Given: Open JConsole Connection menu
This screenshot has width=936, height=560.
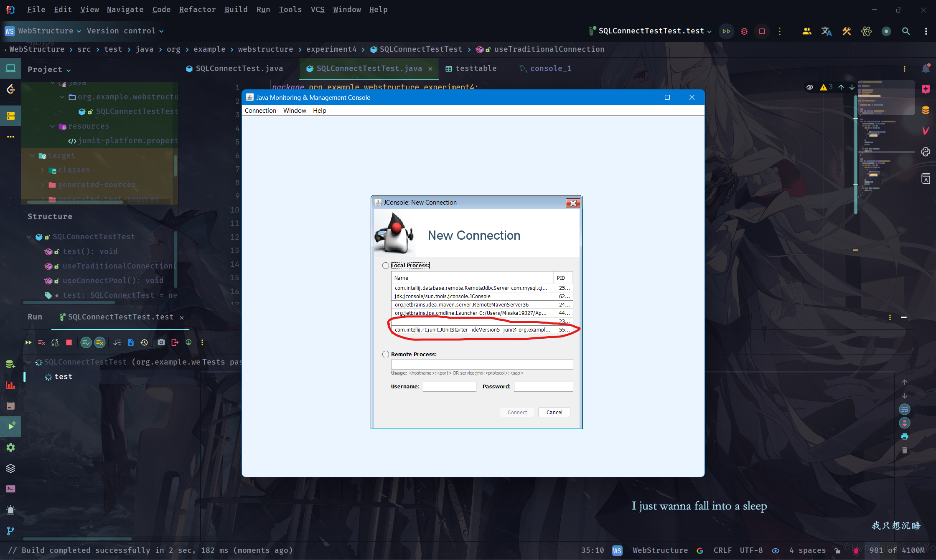Looking at the screenshot, I should click(x=260, y=111).
